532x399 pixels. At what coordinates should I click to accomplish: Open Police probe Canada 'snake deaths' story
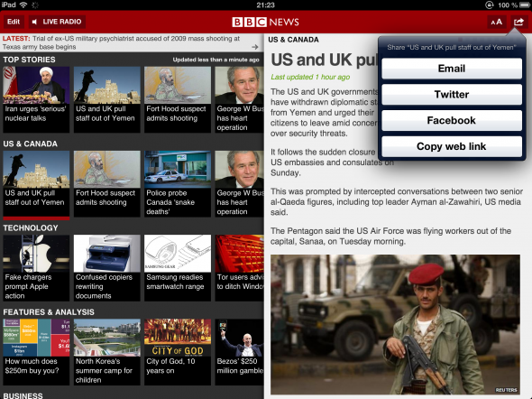[x=178, y=184]
